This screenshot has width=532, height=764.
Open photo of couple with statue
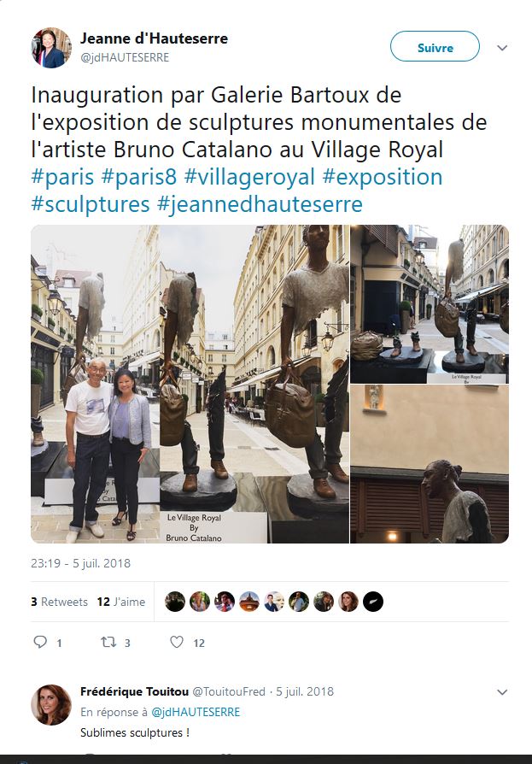(96, 384)
